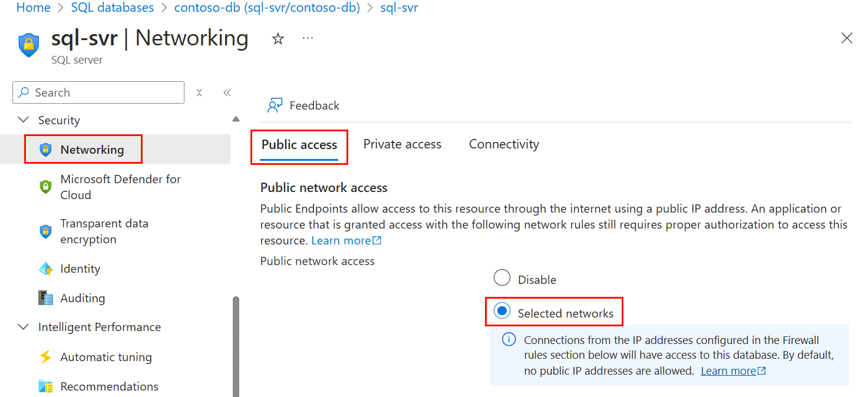Click the Automatic tuning lightning icon
The height and width of the screenshot is (397, 868).
[x=45, y=356]
